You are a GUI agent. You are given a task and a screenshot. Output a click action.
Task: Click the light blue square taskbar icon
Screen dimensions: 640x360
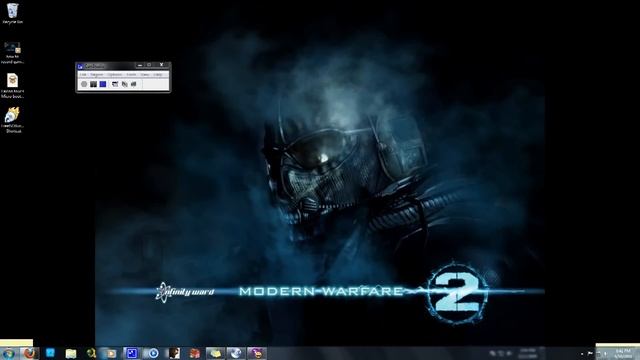pos(50,353)
